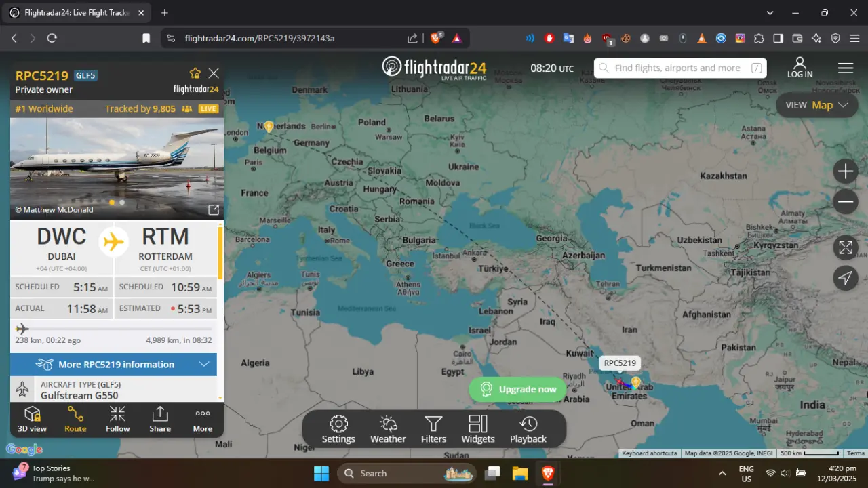Zoom out of the map with minus button

(846, 202)
